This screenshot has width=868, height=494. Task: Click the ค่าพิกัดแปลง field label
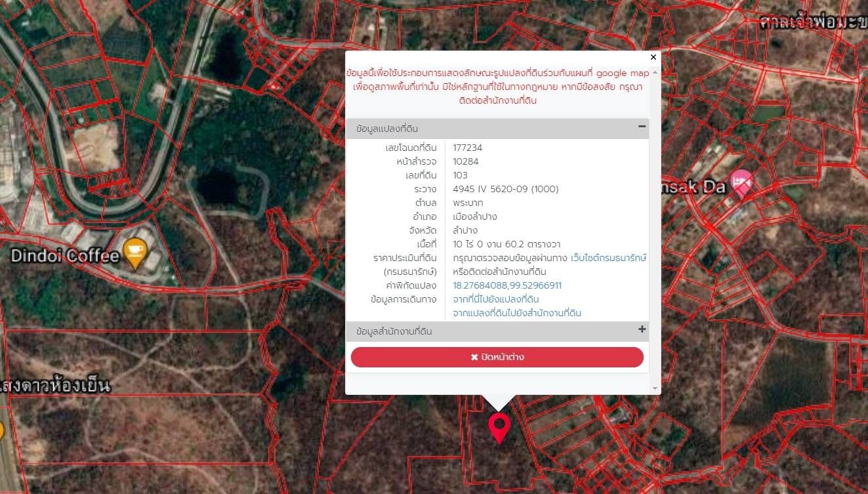coord(411,285)
